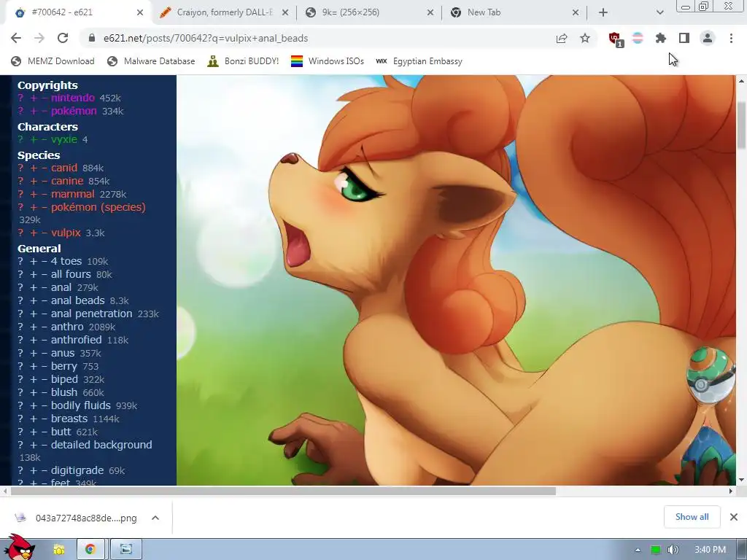
Task: Go back to the previous page
Action: click(16, 38)
